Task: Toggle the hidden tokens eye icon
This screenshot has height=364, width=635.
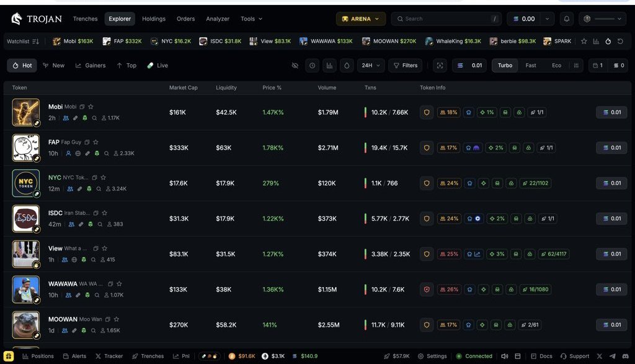Action: [x=295, y=65]
